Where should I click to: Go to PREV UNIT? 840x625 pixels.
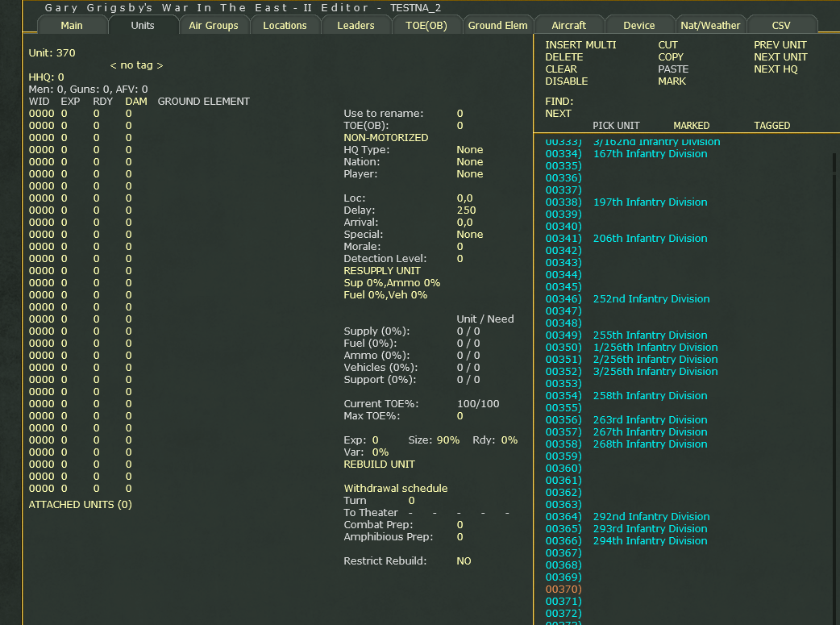pos(780,45)
